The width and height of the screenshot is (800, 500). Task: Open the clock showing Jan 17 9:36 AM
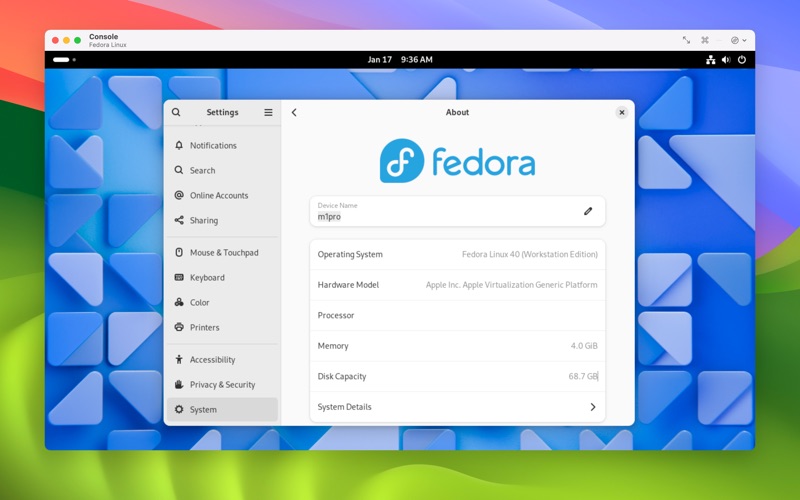400,60
